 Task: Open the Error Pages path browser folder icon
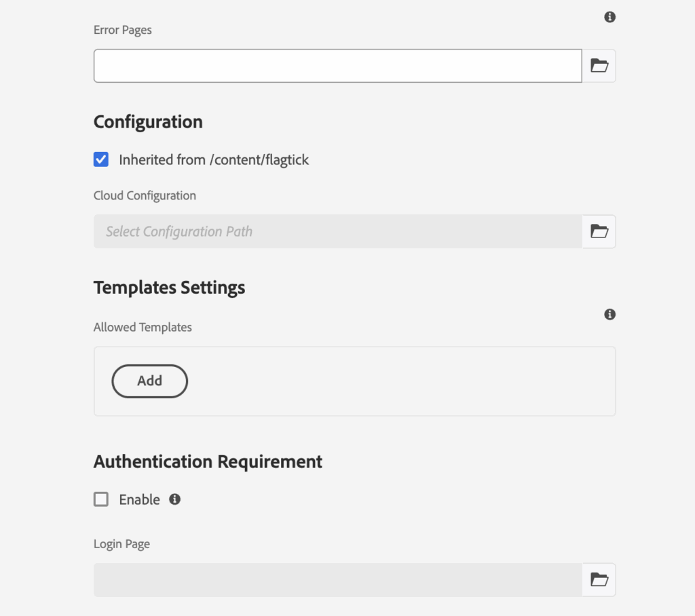click(x=599, y=66)
